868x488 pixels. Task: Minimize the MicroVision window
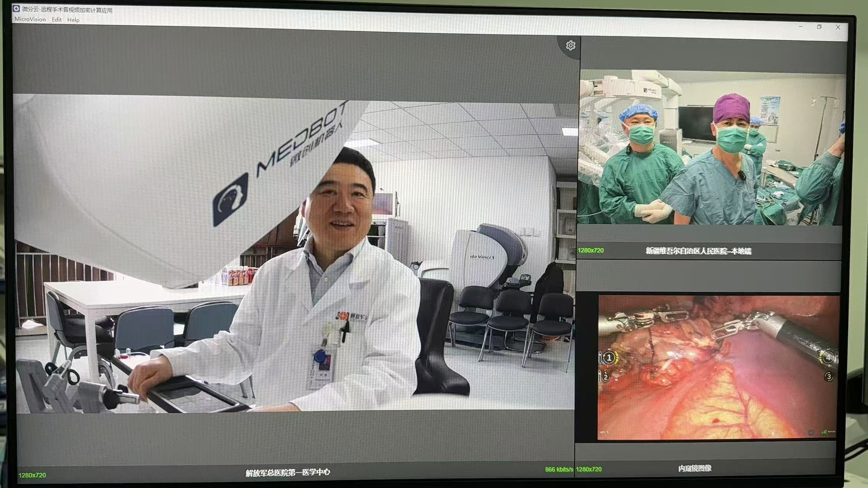click(x=800, y=27)
